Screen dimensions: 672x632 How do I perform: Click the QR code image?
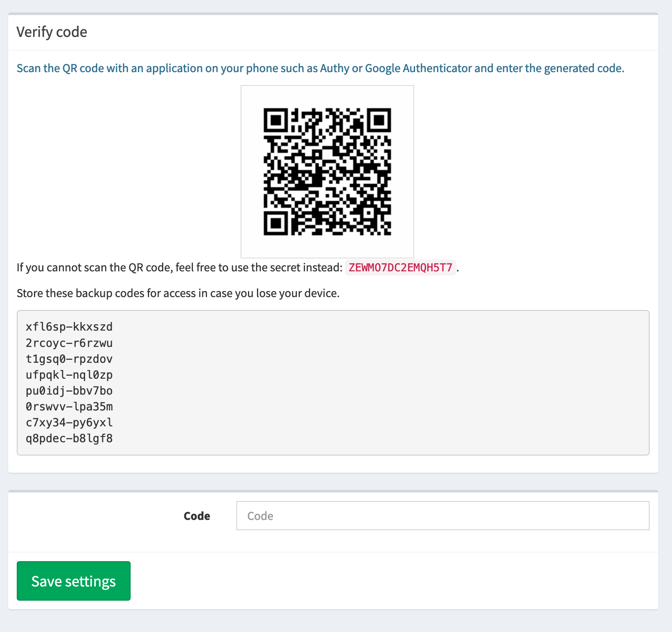point(327,171)
